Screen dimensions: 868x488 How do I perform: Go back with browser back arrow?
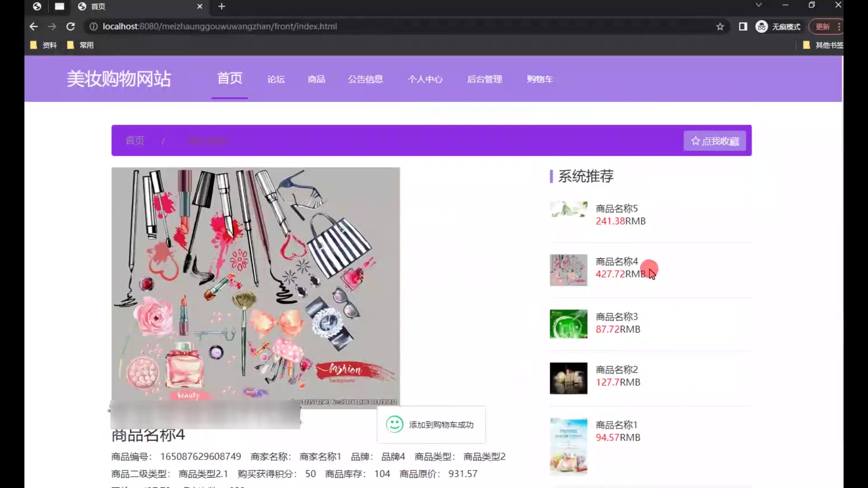(x=33, y=27)
